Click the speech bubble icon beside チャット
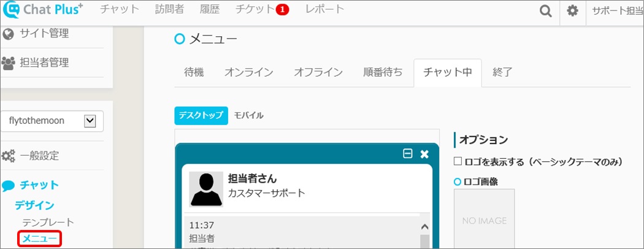 [x=8, y=186]
